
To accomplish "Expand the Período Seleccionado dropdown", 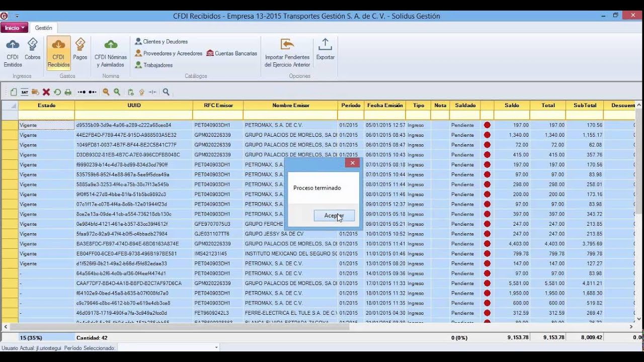I will tap(216, 347).
